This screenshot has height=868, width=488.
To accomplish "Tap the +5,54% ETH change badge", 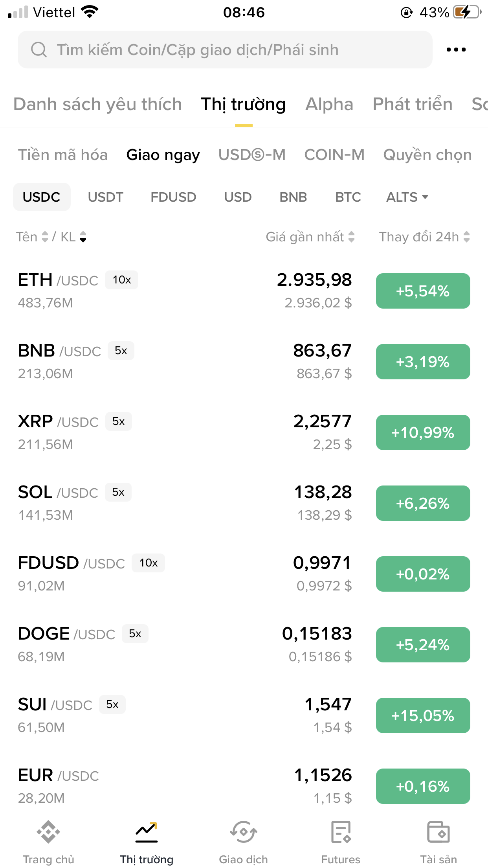I will pos(423,291).
